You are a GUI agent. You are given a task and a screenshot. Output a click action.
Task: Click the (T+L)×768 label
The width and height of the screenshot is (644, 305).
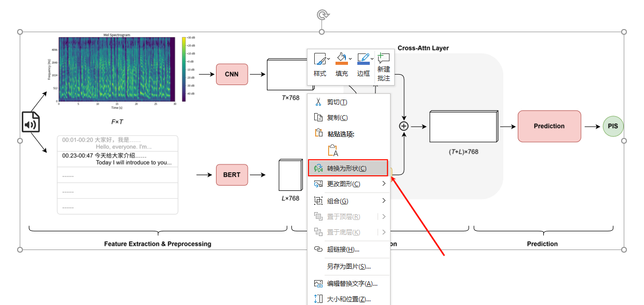[463, 152]
